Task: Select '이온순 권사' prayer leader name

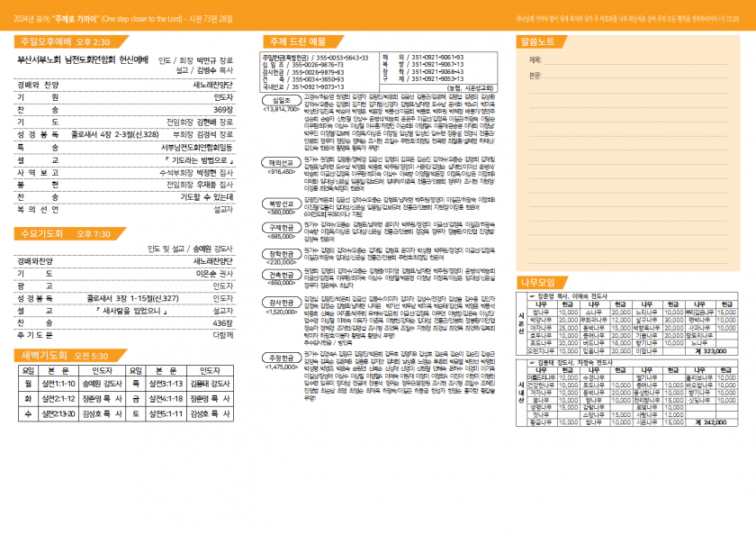Action: pyautogui.click(x=214, y=274)
